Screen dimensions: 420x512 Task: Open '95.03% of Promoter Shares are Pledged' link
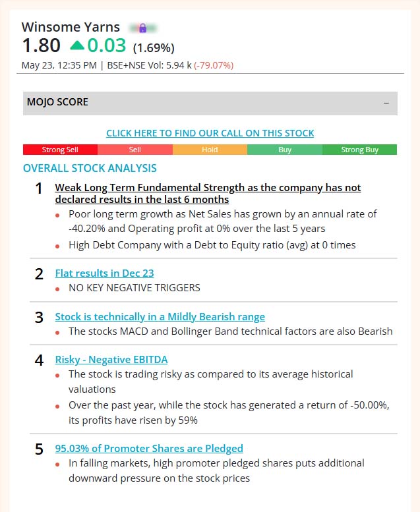[149, 448]
